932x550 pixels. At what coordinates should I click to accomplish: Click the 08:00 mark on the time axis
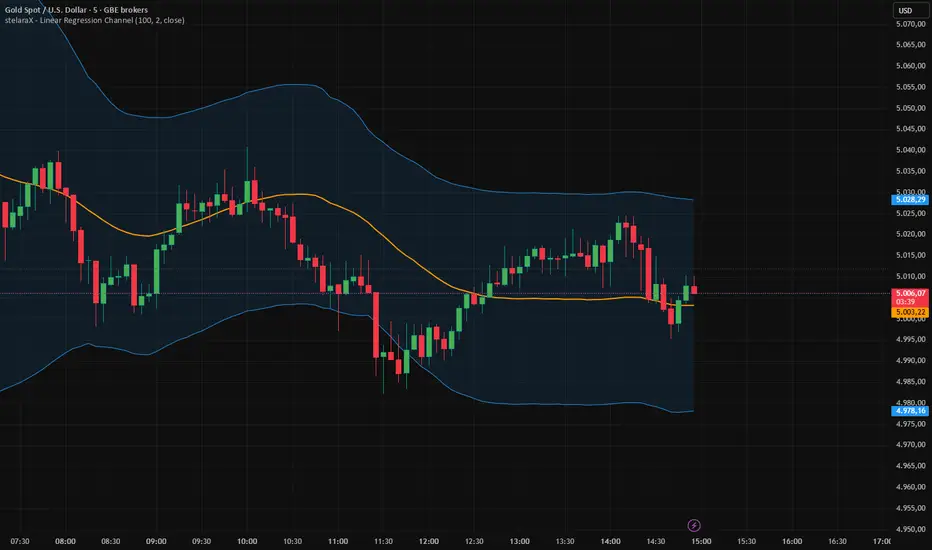tap(66, 539)
